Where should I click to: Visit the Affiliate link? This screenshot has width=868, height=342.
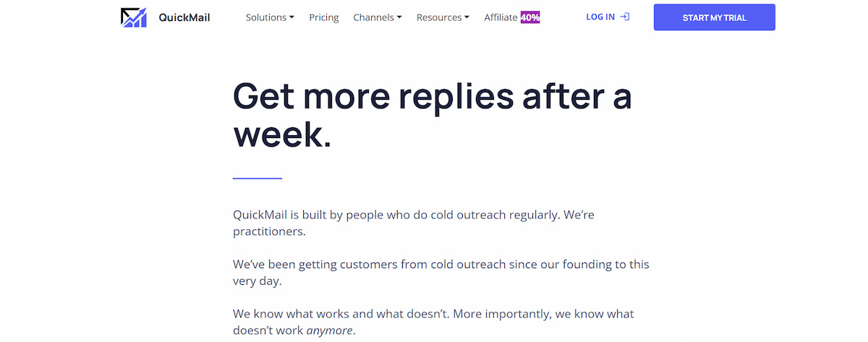501,17
